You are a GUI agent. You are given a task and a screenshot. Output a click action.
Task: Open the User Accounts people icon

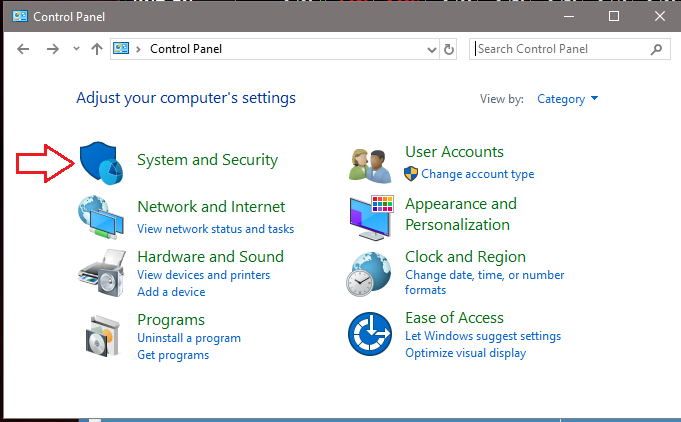pos(370,165)
